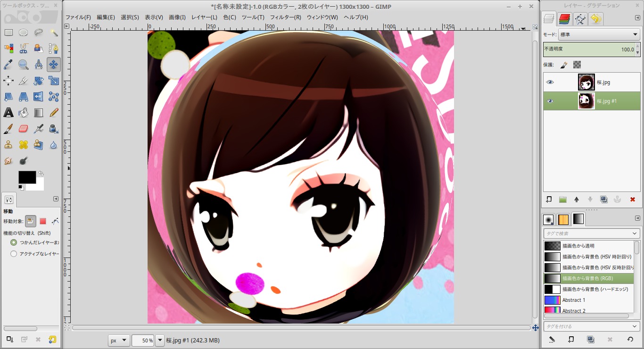Select the Fuzzy Select magic wand tool
This screenshot has height=349, width=644.
pyautogui.click(x=54, y=33)
